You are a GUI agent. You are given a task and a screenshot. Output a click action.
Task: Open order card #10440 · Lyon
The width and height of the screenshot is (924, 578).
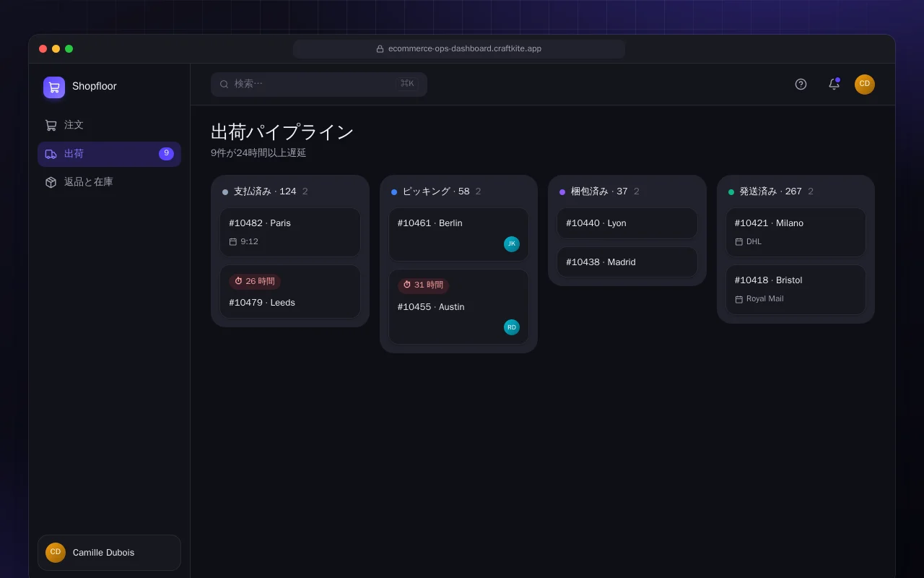627,223
